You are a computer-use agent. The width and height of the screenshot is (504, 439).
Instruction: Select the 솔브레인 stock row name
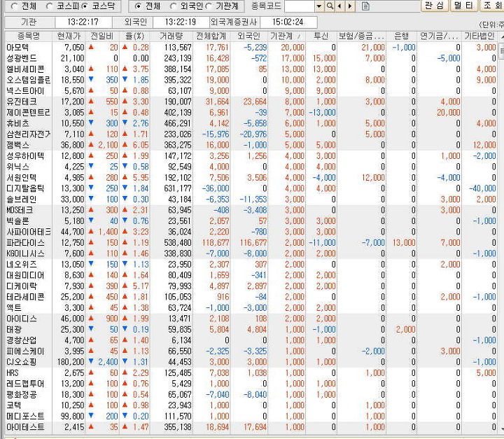(x=22, y=200)
